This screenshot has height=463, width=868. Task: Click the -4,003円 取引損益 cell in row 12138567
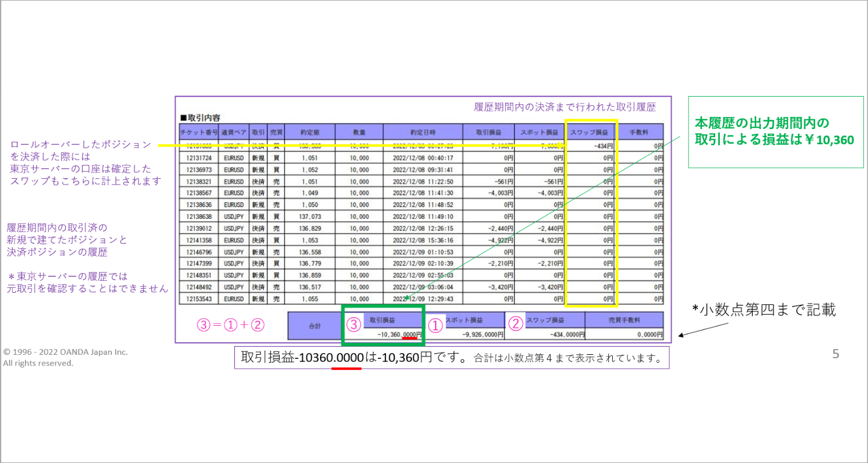coord(488,193)
